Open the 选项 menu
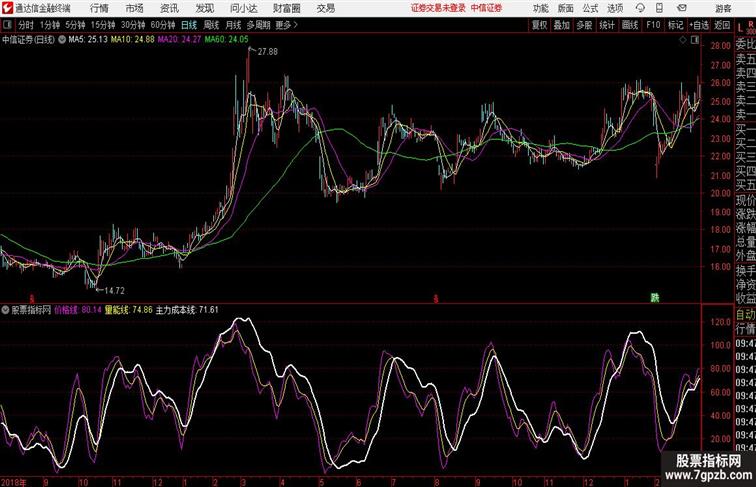The width and height of the screenshot is (756, 487). point(615,8)
